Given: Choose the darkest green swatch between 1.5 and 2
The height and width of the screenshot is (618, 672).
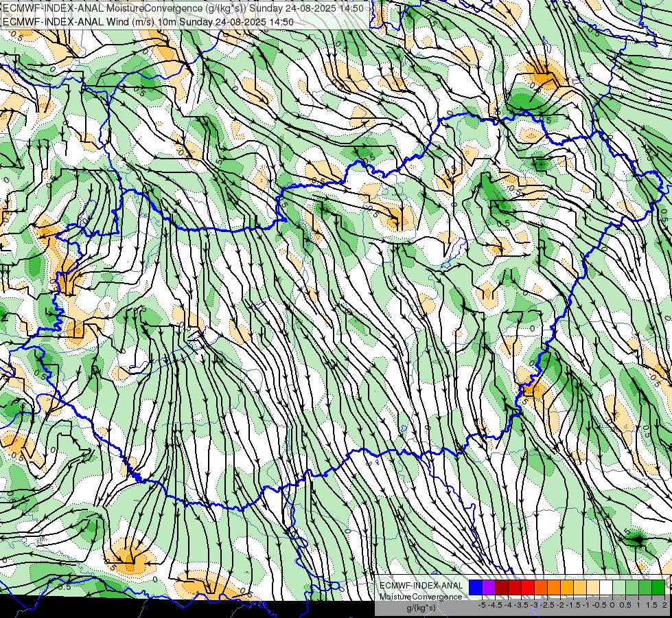Looking at the screenshot, I should pos(659,587).
